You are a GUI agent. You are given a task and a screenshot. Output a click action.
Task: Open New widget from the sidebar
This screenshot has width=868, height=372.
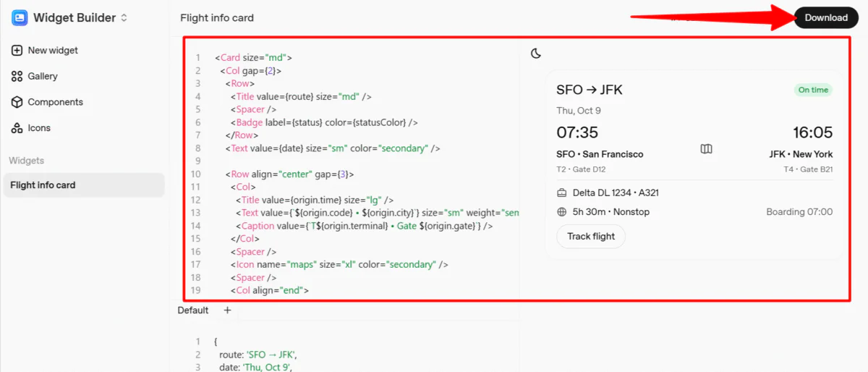pyautogui.click(x=44, y=51)
